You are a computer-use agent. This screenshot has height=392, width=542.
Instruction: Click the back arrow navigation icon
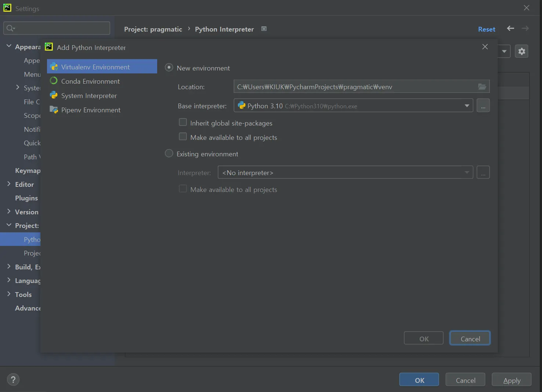coord(510,29)
